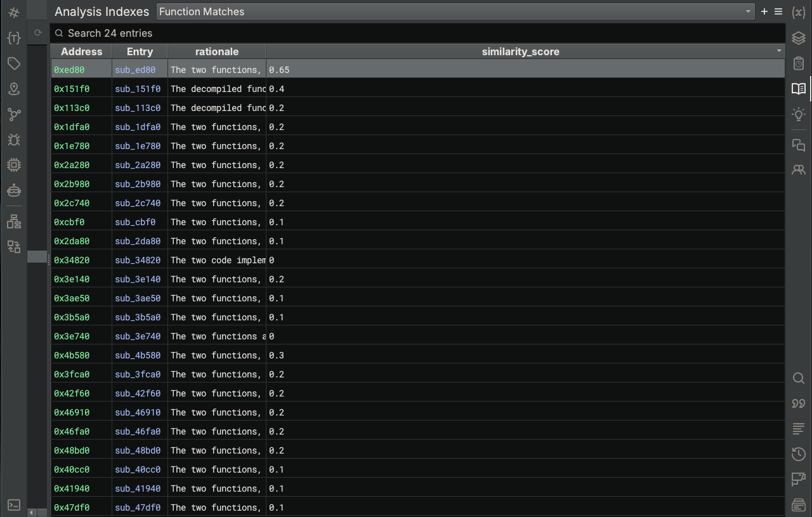
Task: Open the Tags panel icon
Action: pyautogui.click(x=14, y=63)
